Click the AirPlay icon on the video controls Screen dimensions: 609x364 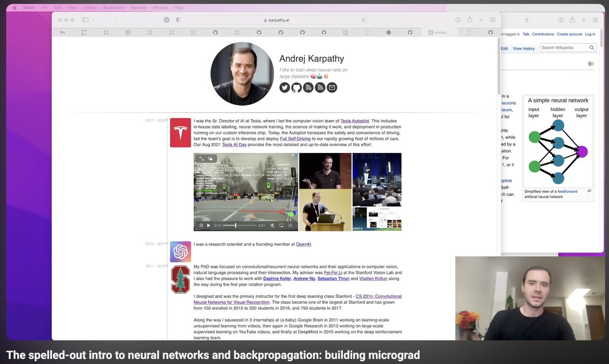pos(282,225)
